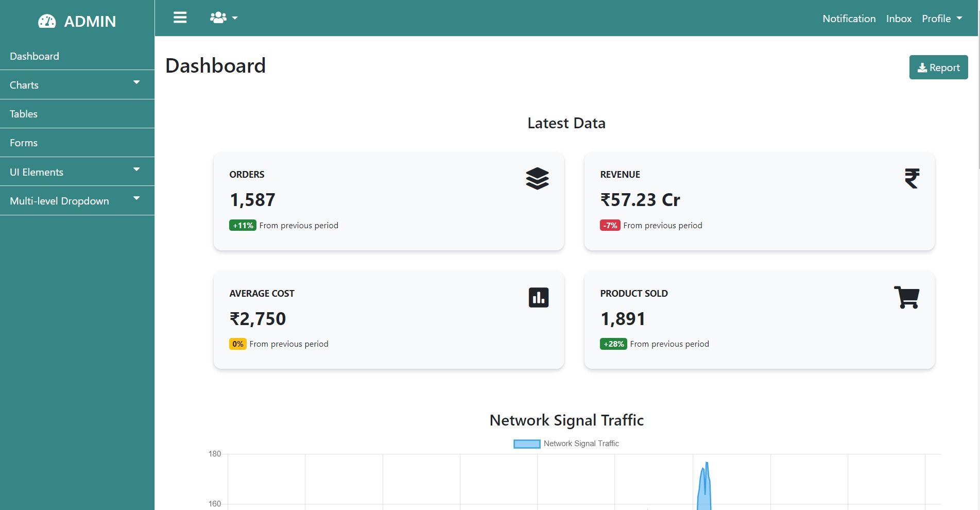Expand the Charts sidebar menu
980x510 pixels.
77,85
